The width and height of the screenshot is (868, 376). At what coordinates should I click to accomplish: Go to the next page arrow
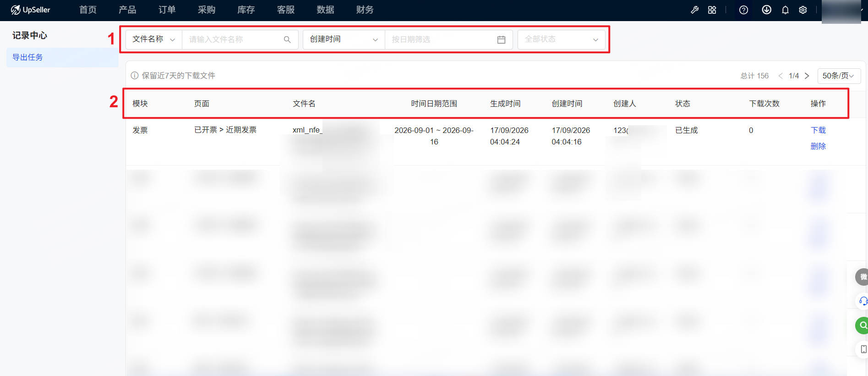(x=807, y=76)
